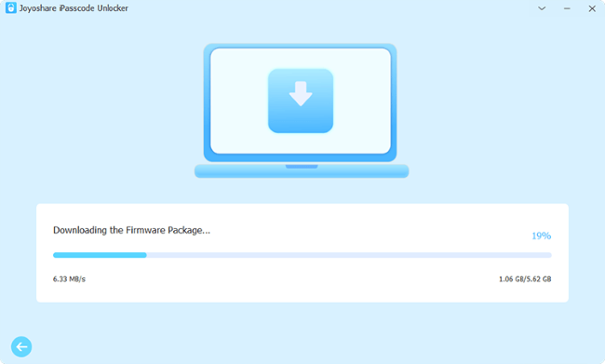605x364 pixels.
Task: Click the Downloading the Firmware Package label
Action: (131, 230)
